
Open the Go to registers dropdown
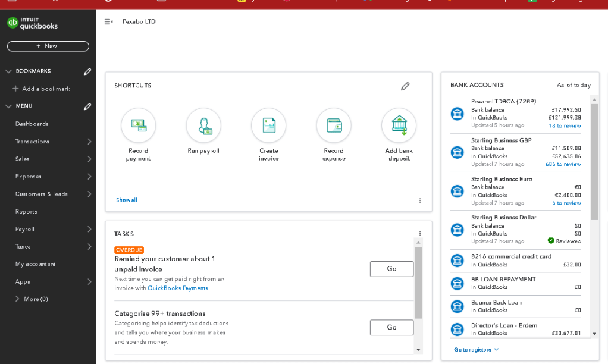476,350
